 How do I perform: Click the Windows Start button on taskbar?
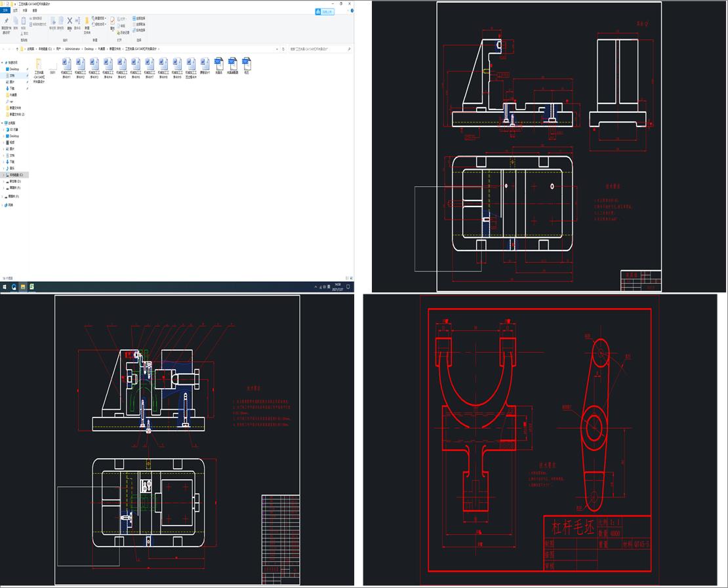point(5,287)
